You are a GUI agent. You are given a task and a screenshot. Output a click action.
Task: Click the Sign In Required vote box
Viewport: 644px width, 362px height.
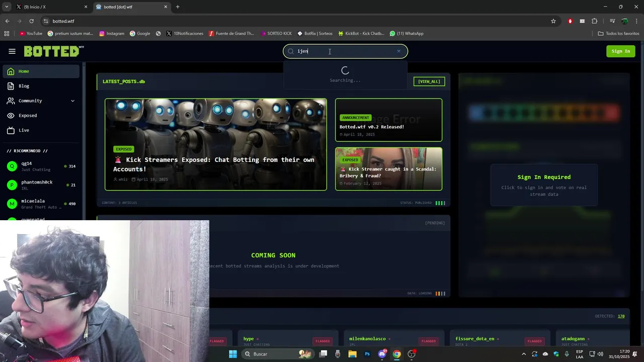coord(544,185)
